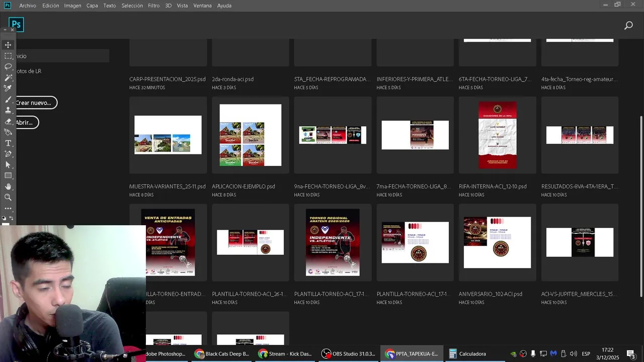Select the Lasso tool

click(8, 67)
